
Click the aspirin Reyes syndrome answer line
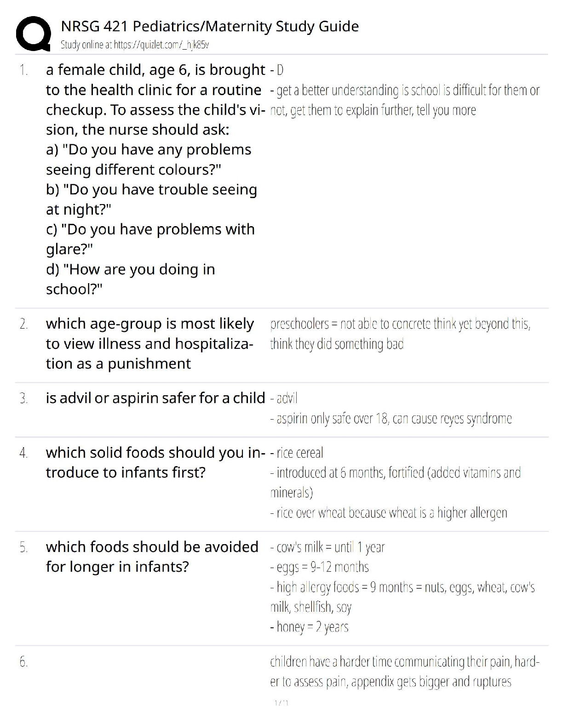(x=391, y=419)
